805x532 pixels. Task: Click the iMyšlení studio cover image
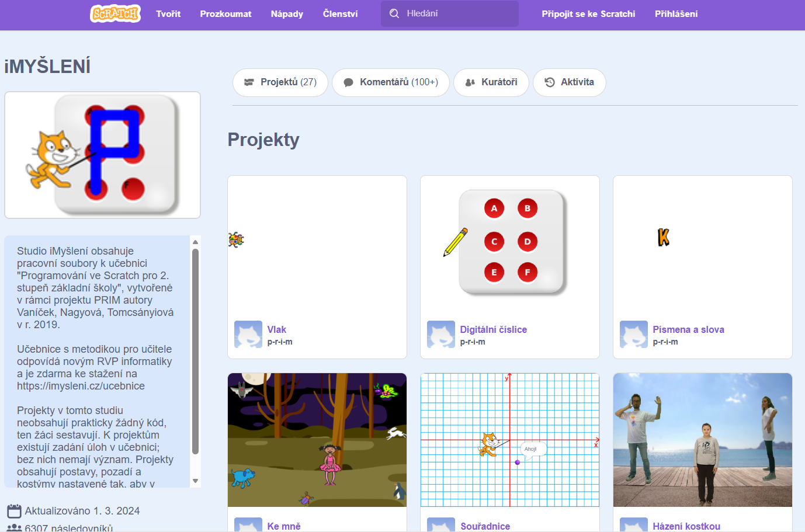coord(103,155)
